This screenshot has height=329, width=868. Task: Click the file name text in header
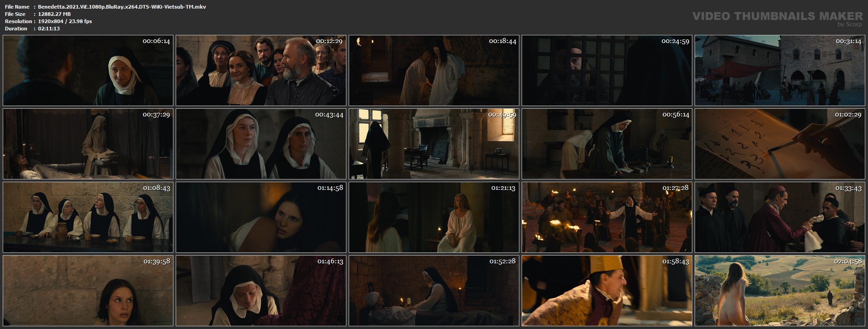[122, 7]
